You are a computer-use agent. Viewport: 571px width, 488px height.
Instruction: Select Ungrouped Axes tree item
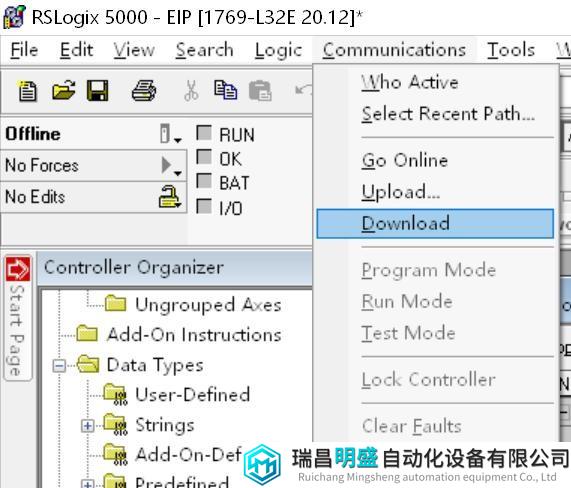click(208, 304)
